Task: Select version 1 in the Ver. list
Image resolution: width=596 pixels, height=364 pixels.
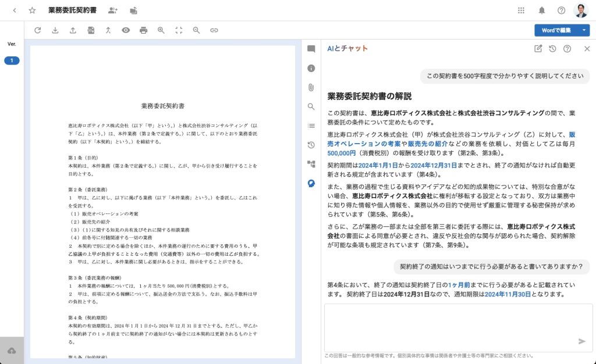Action: click(12, 60)
